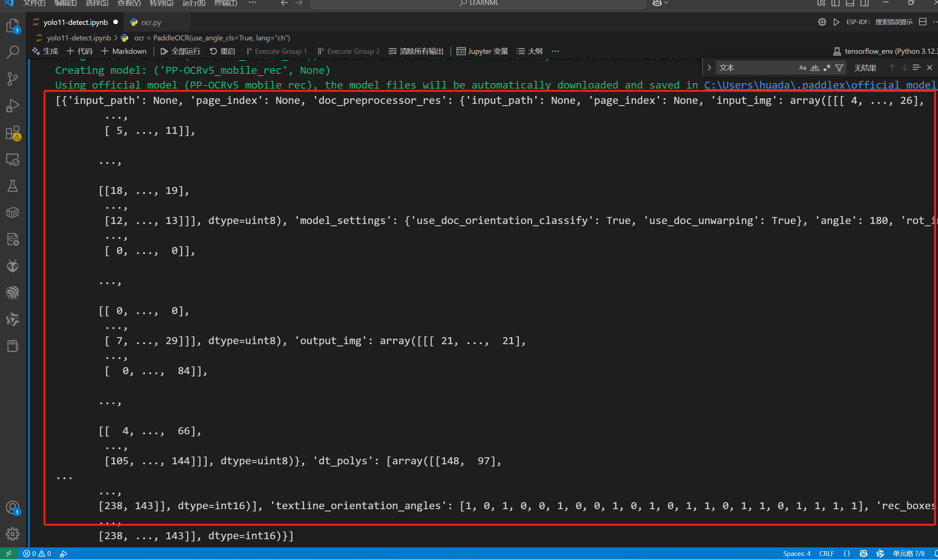Click 全部运行 to run all cells
Image resolution: width=938 pixels, height=560 pixels.
pos(180,51)
